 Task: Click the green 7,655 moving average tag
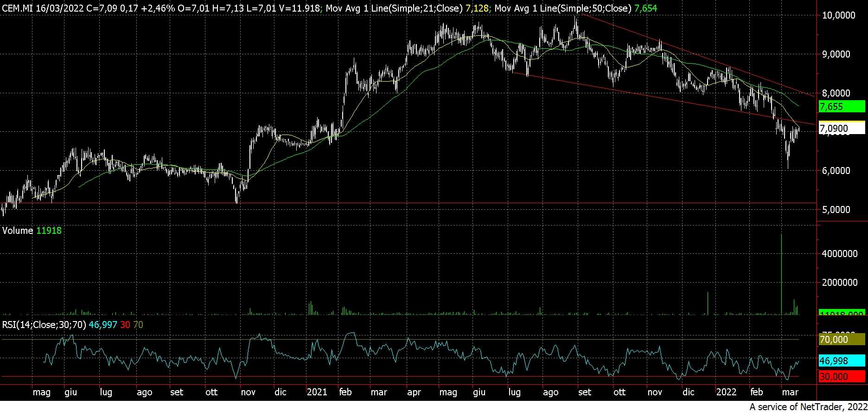(x=842, y=106)
